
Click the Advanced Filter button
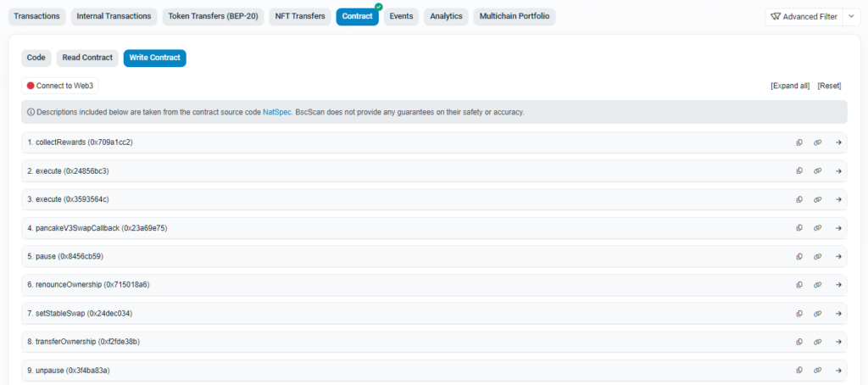coord(802,17)
